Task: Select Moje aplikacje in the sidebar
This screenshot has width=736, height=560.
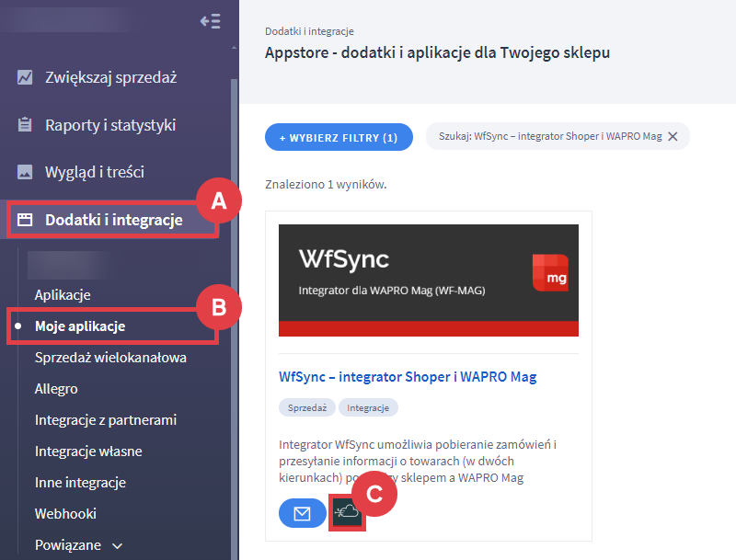Action: point(77,326)
